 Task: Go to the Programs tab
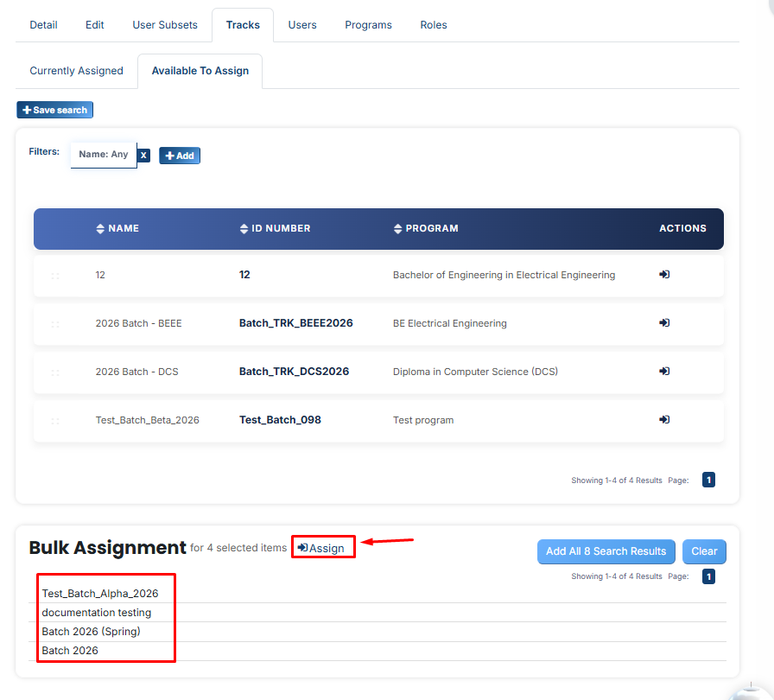click(368, 25)
